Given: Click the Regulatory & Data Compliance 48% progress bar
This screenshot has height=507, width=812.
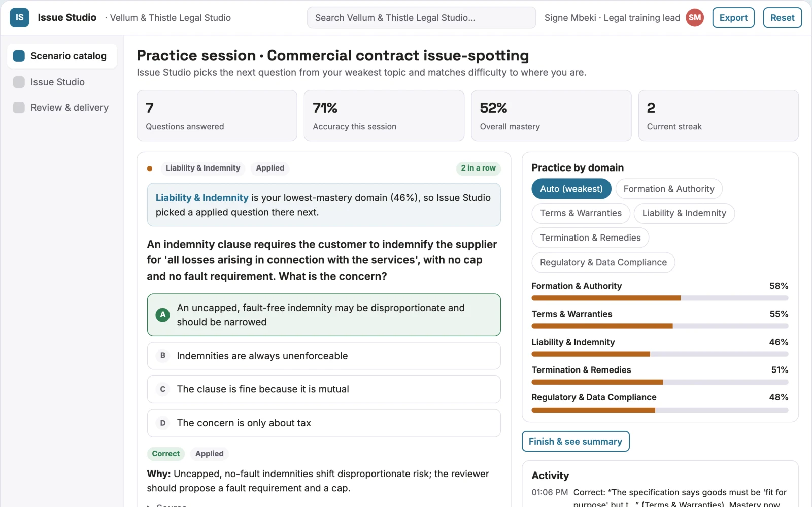Looking at the screenshot, I should 660,410.
